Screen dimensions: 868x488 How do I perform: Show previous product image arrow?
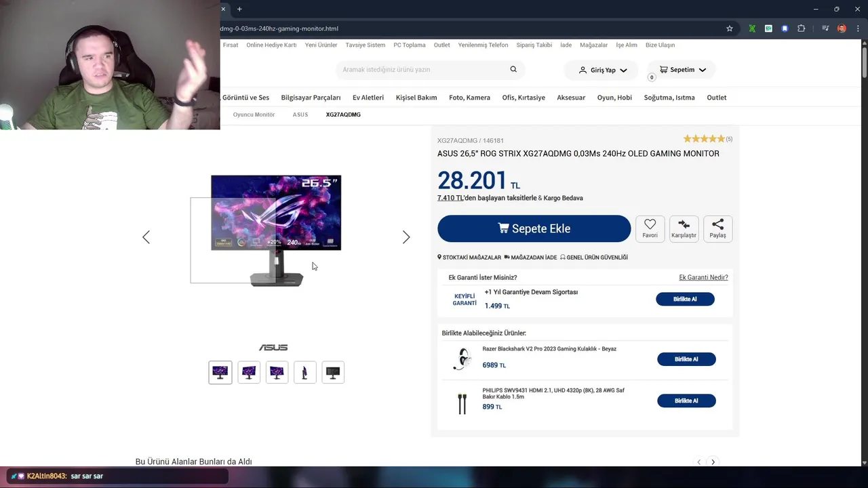[x=146, y=237]
